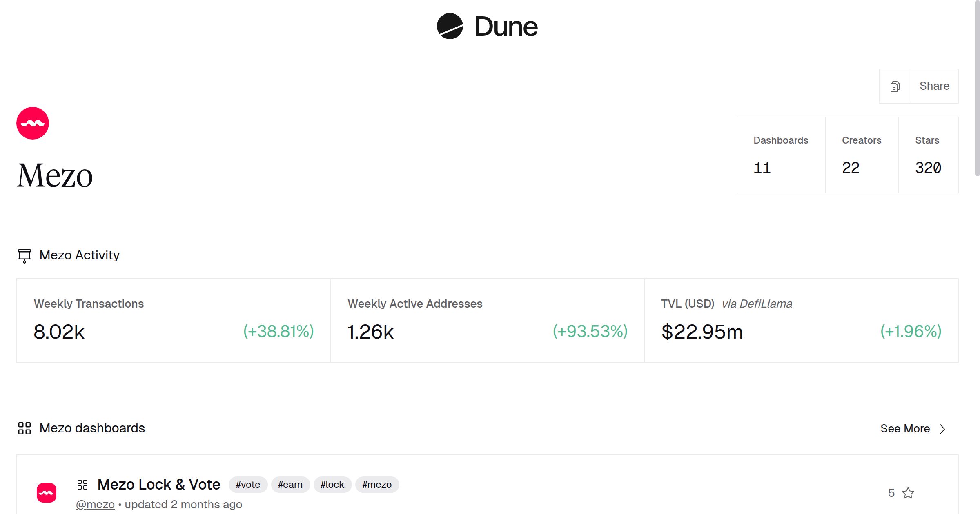Click the Mezo Activity presentation icon
The image size is (980, 514).
coord(24,256)
